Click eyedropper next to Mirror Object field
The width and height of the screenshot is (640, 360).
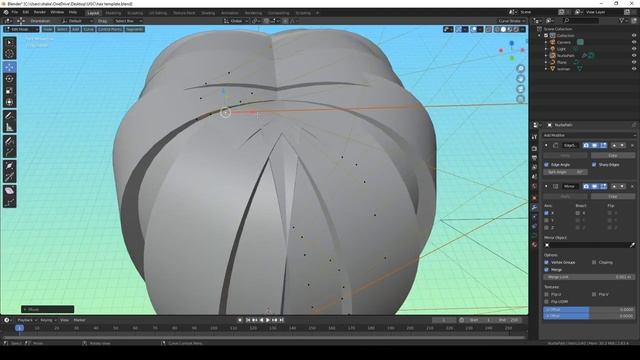(x=632, y=245)
